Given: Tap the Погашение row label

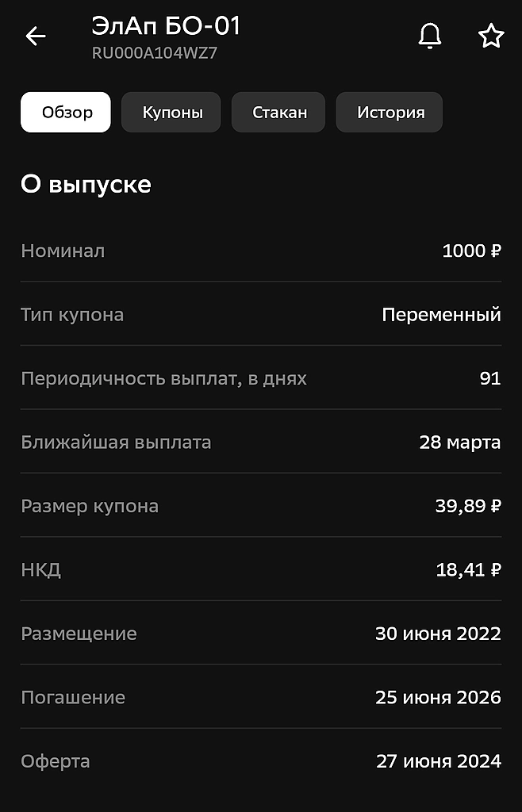Looking at the screenshot, I should 73,698.
